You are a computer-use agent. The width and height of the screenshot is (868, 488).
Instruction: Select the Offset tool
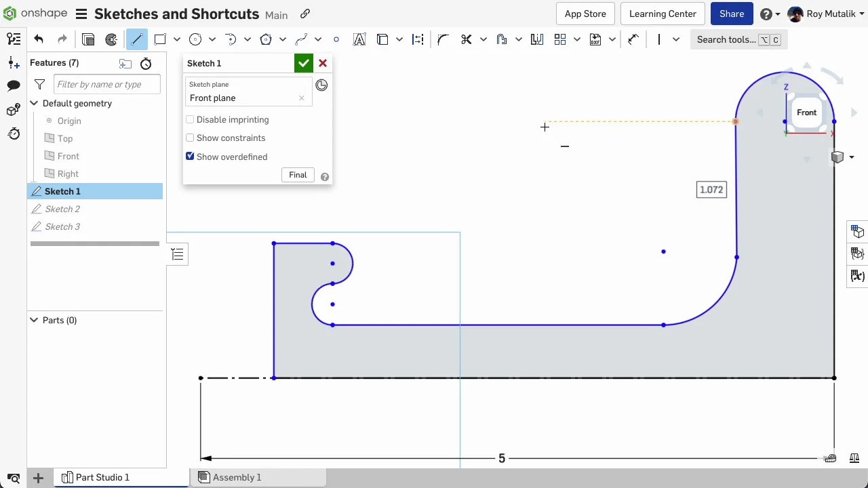coord(501,39)
